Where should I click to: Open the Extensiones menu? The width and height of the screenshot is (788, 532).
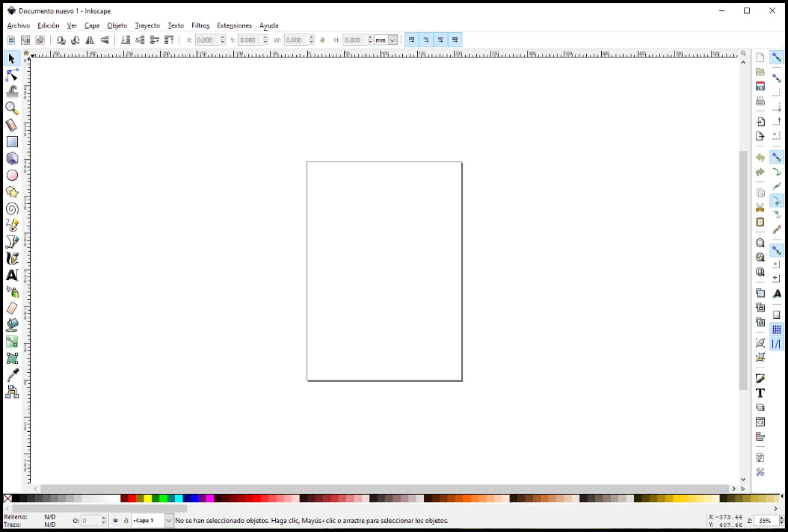tap(234, 25)
